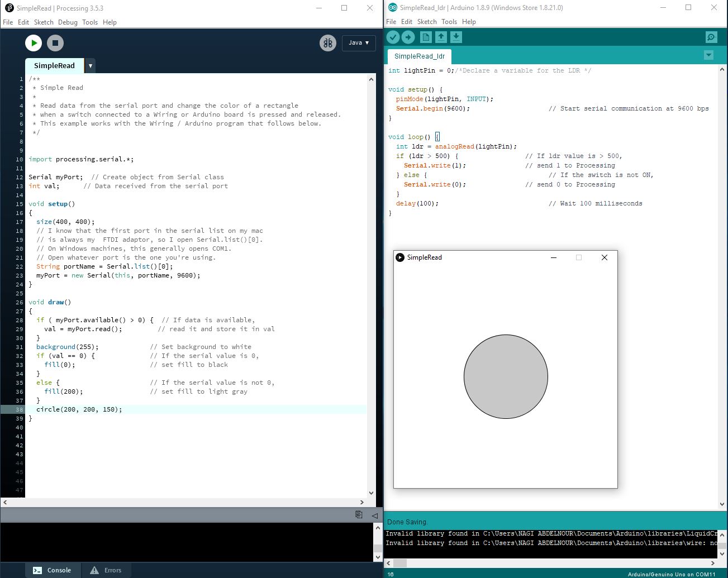Maximize the Processing window
This screenshot has width=728, height=578.
pyautogui.click(x=344, y=8)
